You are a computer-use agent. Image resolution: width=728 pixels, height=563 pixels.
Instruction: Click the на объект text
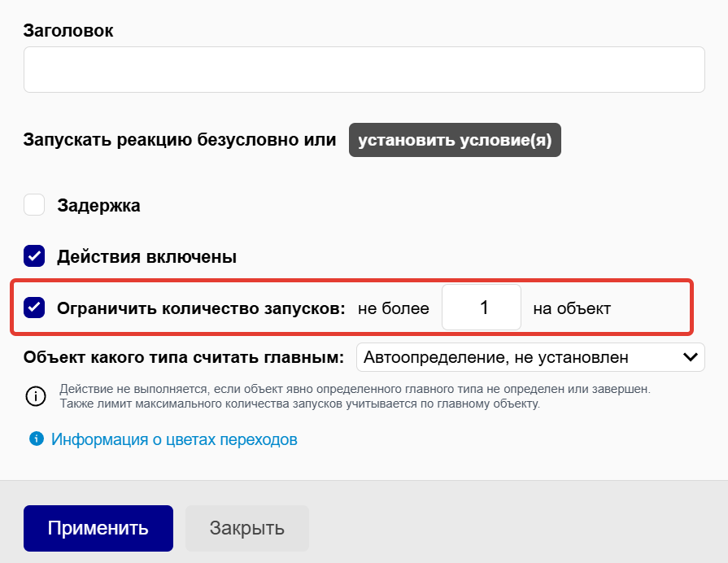pyautogui.click(x=572, y=308)
